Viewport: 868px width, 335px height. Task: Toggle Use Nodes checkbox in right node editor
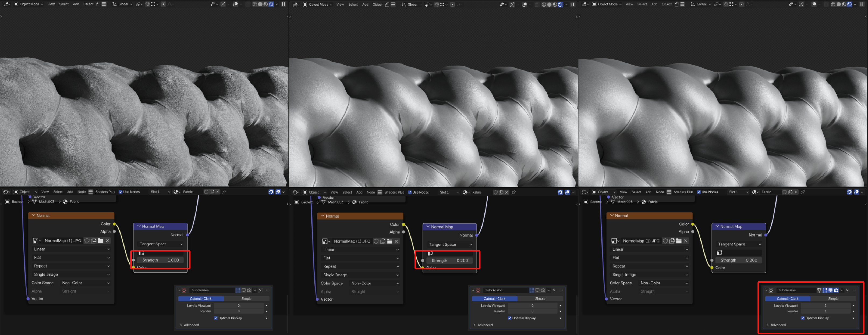click(699, 192)
